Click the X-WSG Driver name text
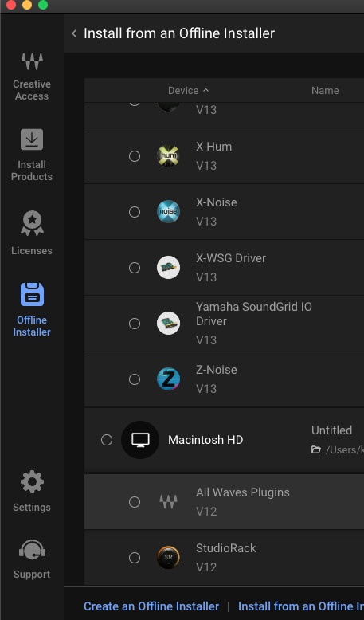 pyautogui.click(x=231, y=258)
